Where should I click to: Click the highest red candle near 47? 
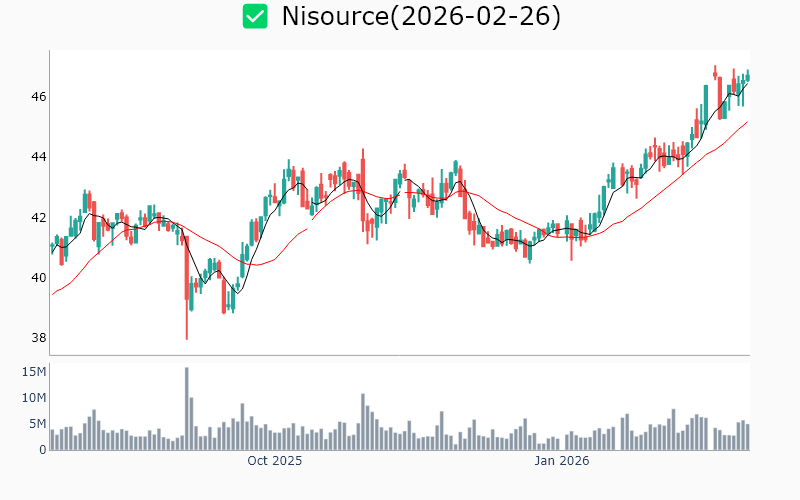coord(715,72)
